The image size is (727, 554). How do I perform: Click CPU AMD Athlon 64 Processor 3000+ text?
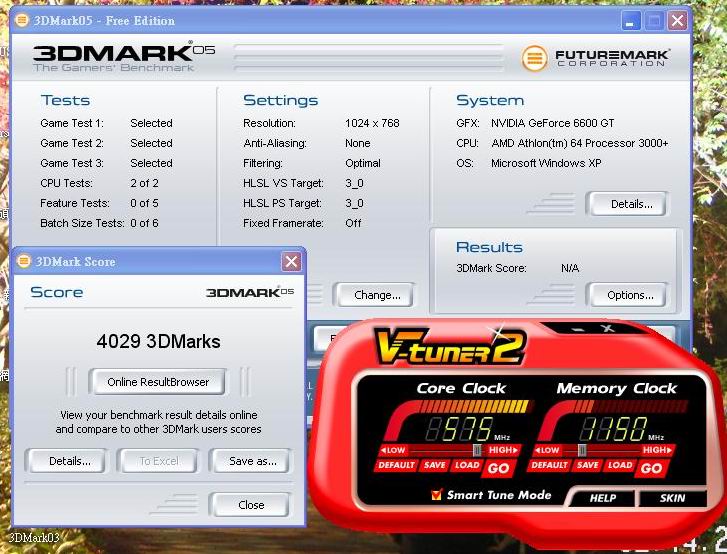pyautogui.click(x=580, y=143)
